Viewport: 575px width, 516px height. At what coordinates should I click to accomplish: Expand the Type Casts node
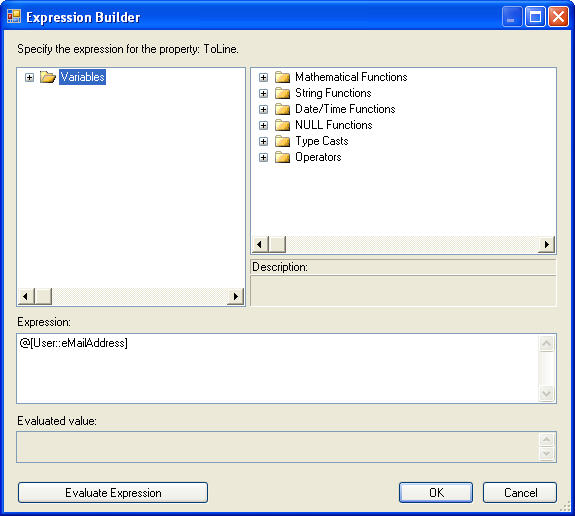click(x=263, y=141)
